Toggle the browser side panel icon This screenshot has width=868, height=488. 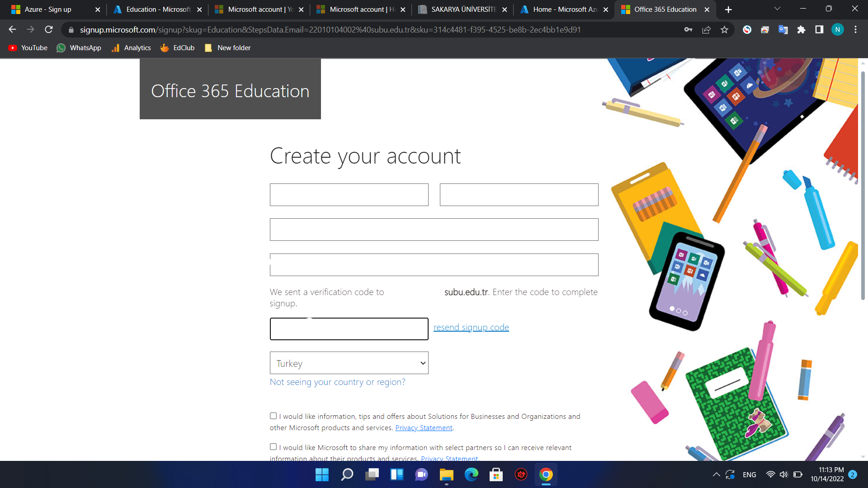[819, 30]
